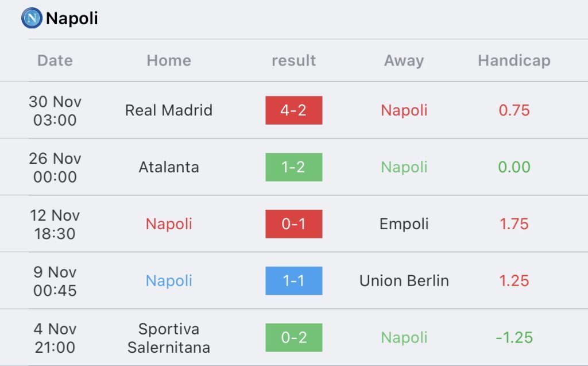This screenshot has width=588, height=366.
Task: Click the result column header
Action: (x=293, y=60)
